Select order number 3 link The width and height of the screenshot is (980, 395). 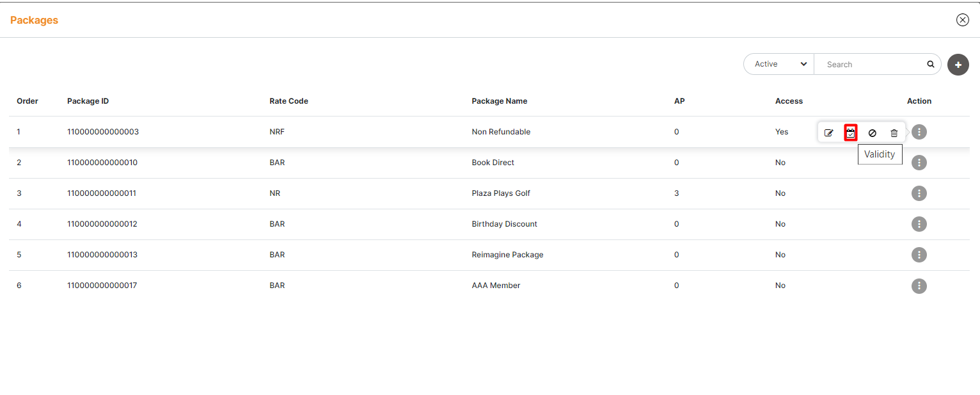tap(19, 193)
